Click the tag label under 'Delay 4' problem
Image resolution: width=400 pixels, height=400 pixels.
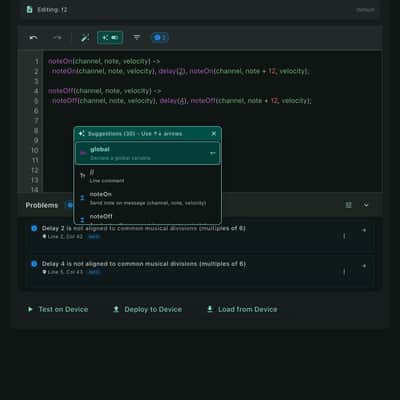[x=94, y=272]
